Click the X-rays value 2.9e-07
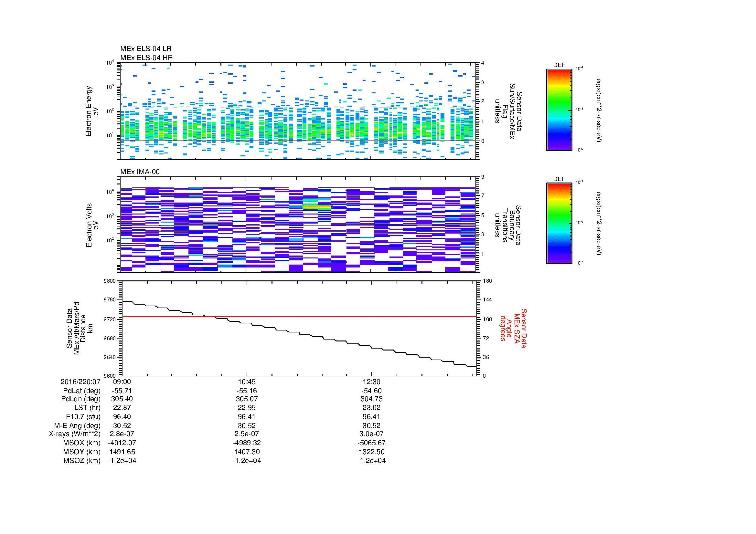The image size is (756, 534). click(247, 434)
